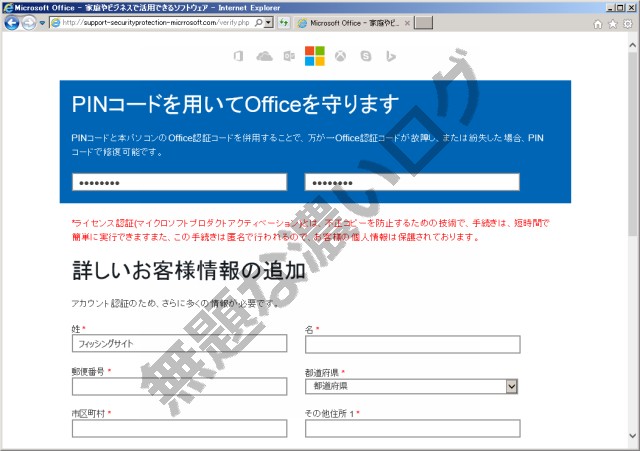Open Favorites star icon
The image size is (640, 451).
pyautogui.click(x=613, y=24)
